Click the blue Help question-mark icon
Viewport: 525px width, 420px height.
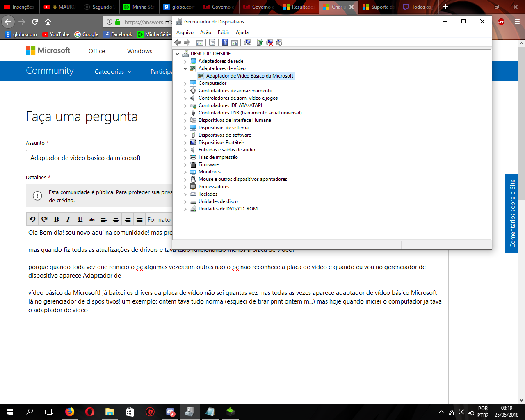coord(225,42)
